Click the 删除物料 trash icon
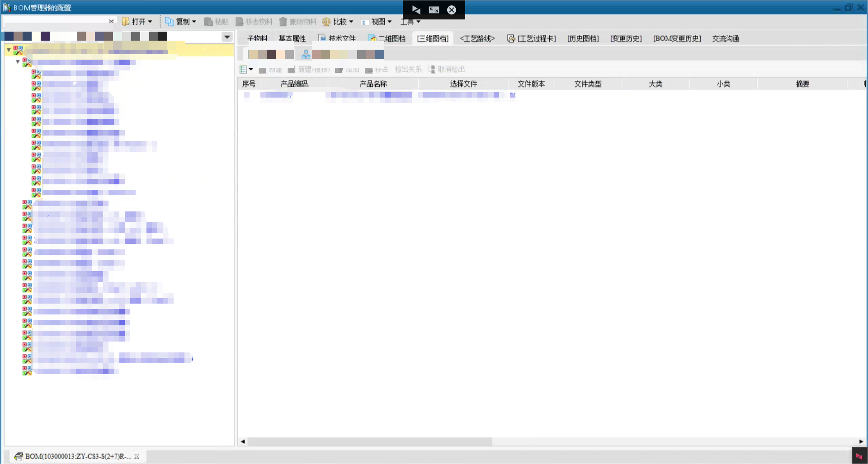 [x=283, y=22]
